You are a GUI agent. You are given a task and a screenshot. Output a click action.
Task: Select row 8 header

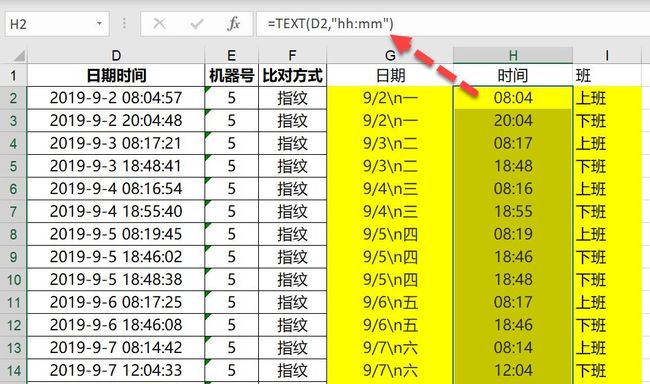coord(13,234)
